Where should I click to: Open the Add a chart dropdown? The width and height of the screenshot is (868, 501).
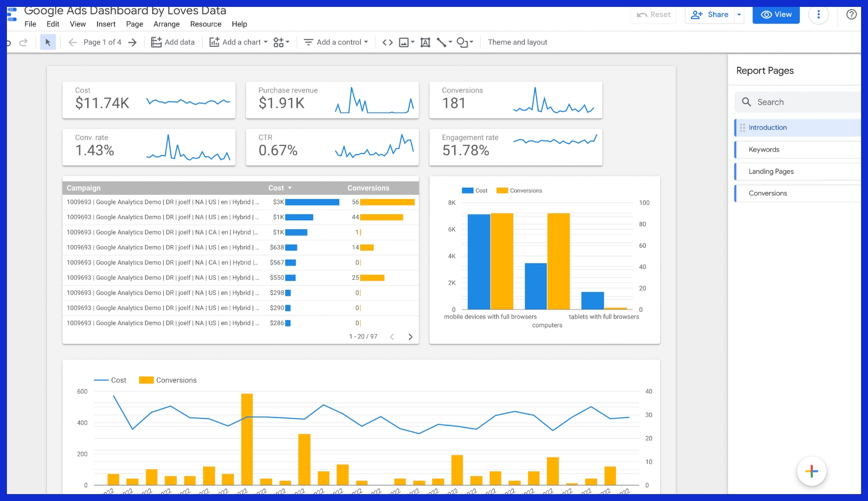tap(238, 42)
